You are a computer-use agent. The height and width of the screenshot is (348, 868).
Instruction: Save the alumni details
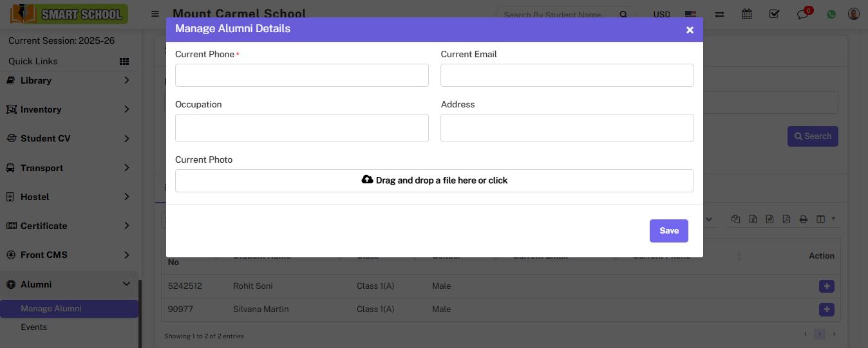point(668,231)
